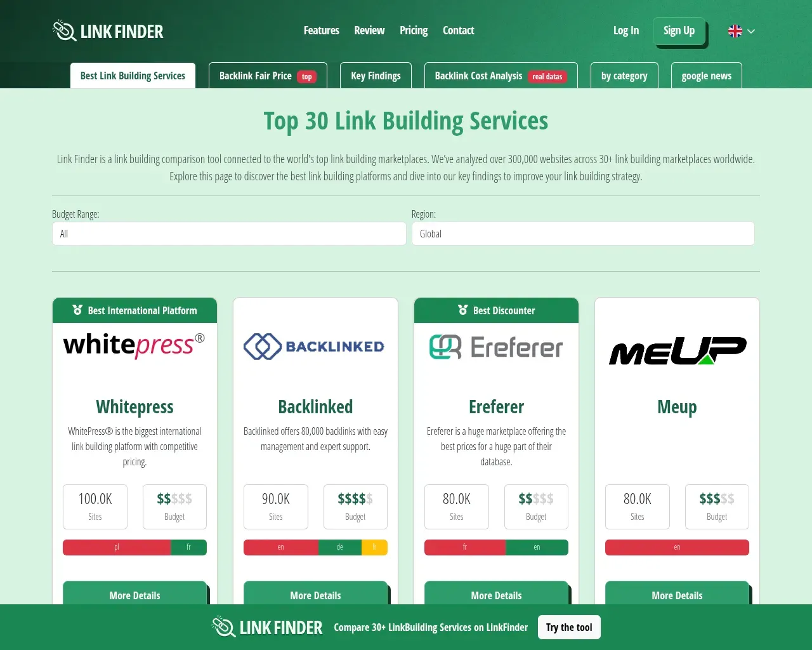Click the Top 30 Link Building Services heading
The image size is (812, 650).
point(406,121)
